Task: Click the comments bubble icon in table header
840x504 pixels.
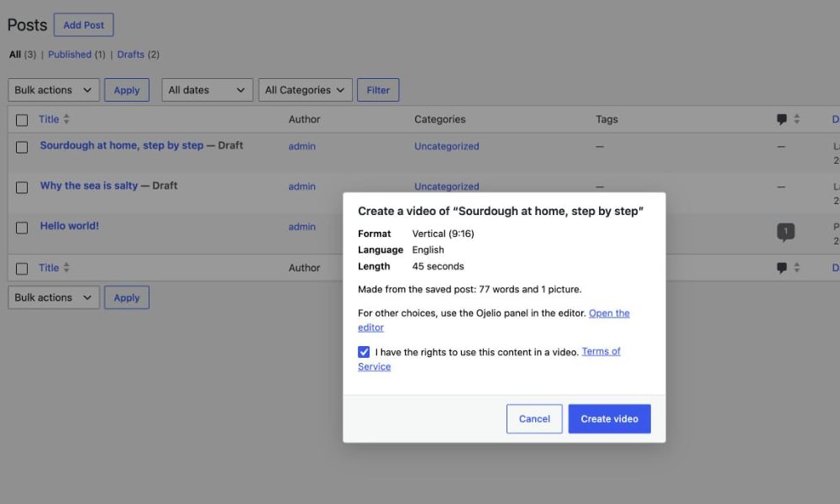Action: pos(781,119)
